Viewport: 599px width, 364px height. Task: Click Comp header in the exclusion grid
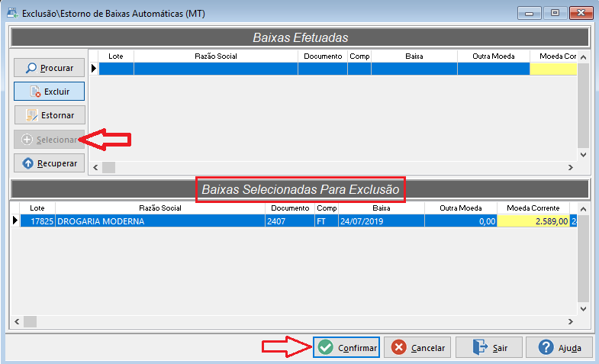pyautogui.click(x=327, y=208)
